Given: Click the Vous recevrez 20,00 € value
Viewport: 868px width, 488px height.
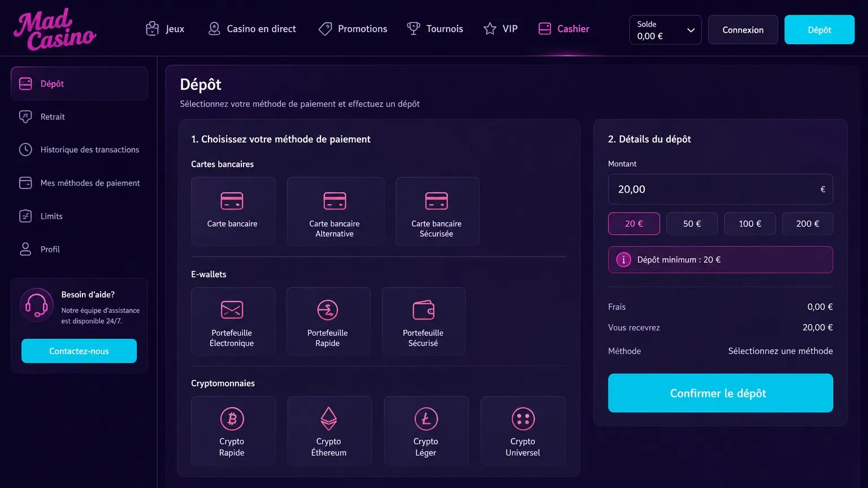Looking at the screenshot, I should click(x=818, y=328).
